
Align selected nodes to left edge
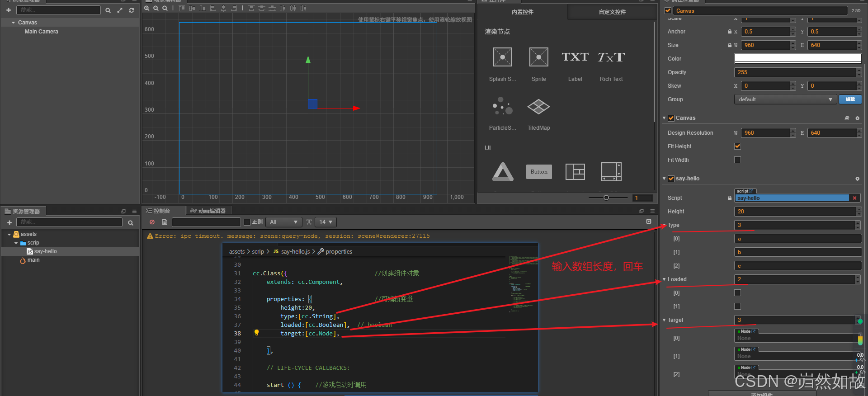click(213, 8)
